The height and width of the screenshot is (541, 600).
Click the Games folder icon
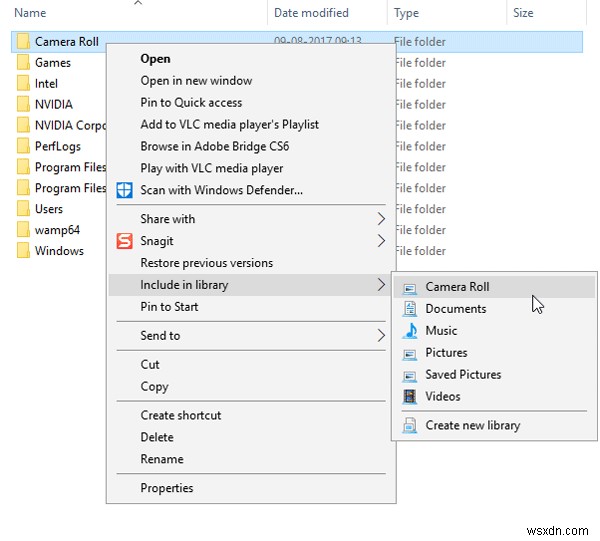(x=23, y=62)
